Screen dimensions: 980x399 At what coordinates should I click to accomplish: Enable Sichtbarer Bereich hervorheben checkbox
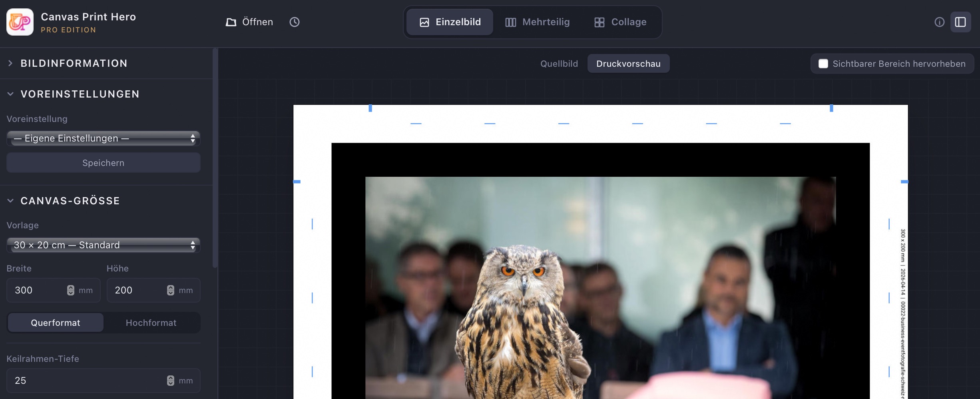pyautogui.click(x=823, y=64)
